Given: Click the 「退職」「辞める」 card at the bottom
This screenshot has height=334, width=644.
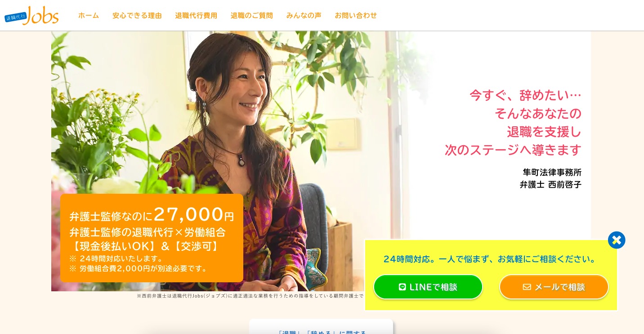Looking at the screenshot, I should (x=321, y=327).
